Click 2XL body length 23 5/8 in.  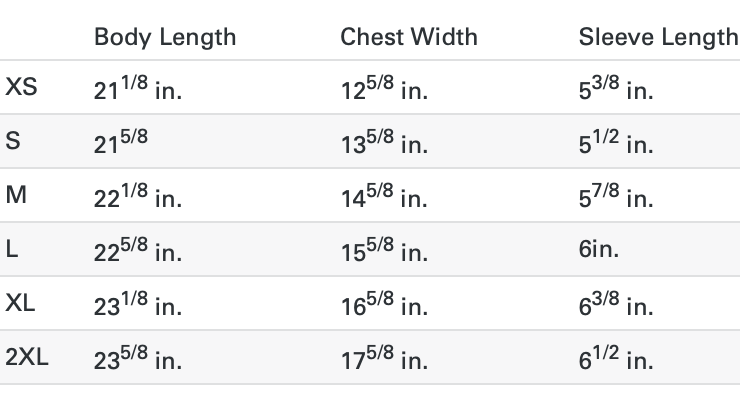[138, 358]
